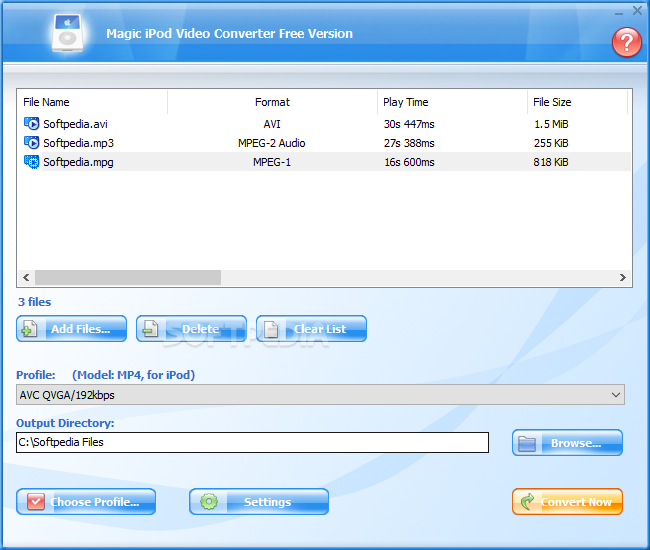Click the 255 KiB file size
Screen dimensions: 650x550
[551, 143]
